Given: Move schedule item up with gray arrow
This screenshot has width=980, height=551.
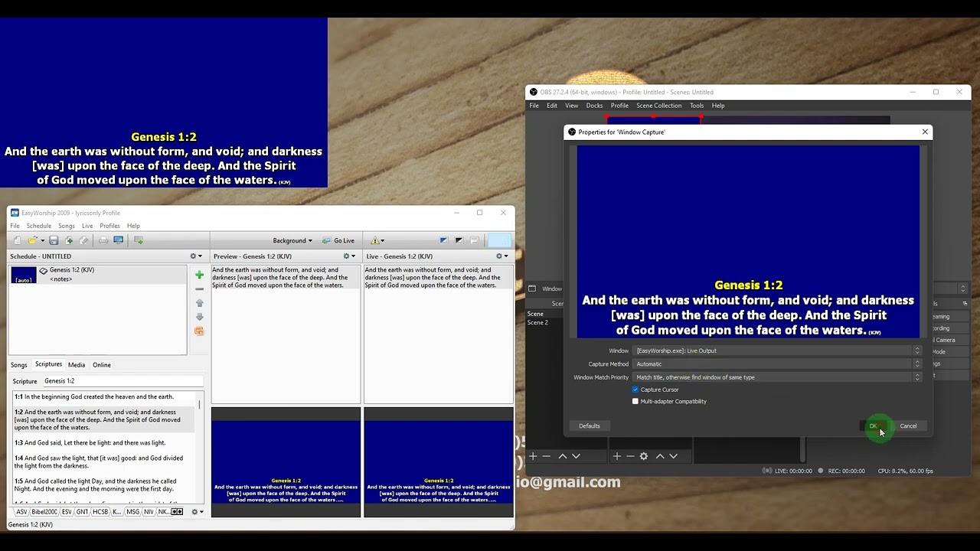Looking at the screenshot, I should [x=200, y=303].
